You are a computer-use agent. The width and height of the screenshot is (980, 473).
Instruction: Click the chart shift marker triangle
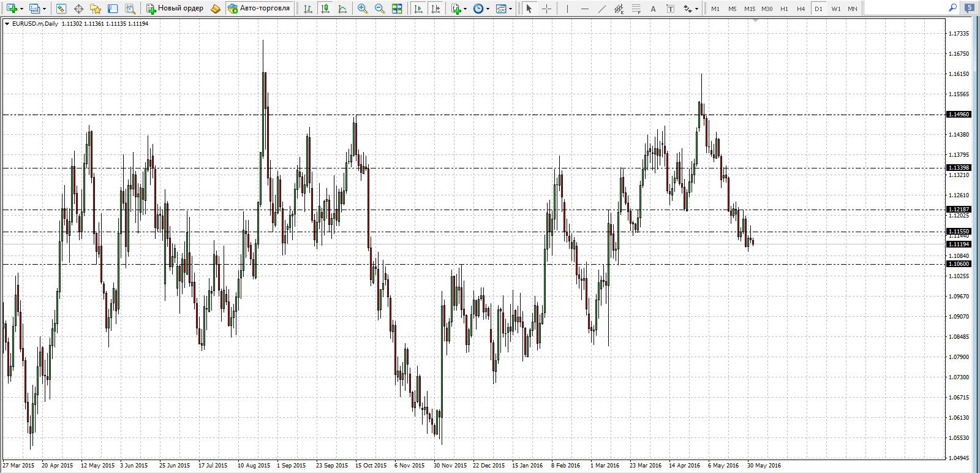756,20
